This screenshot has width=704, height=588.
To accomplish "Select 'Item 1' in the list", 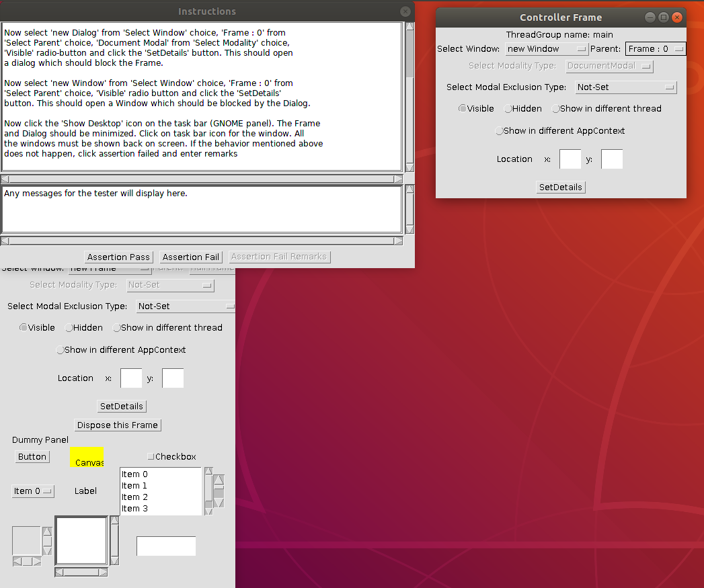I will 134,486.
